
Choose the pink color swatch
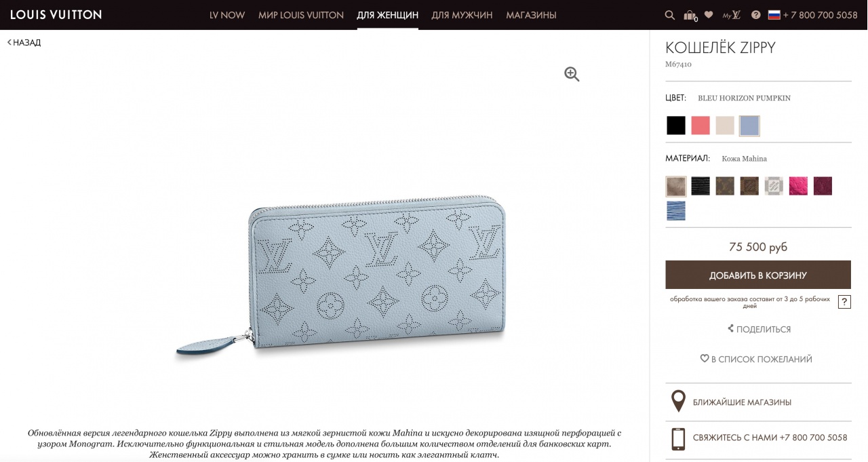click(x=701, y=126)
